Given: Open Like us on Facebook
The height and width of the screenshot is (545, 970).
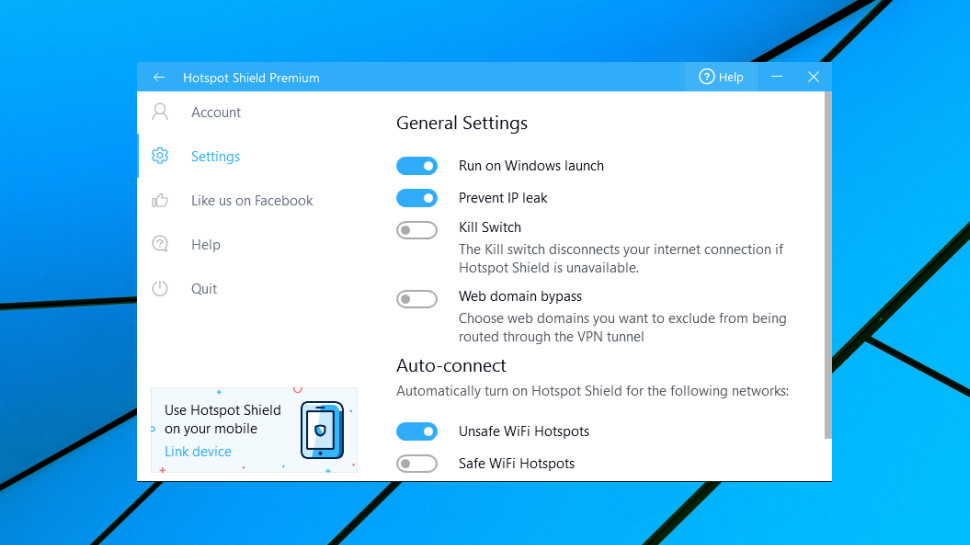Looking at the screenshot, I should tap(254, 200).
